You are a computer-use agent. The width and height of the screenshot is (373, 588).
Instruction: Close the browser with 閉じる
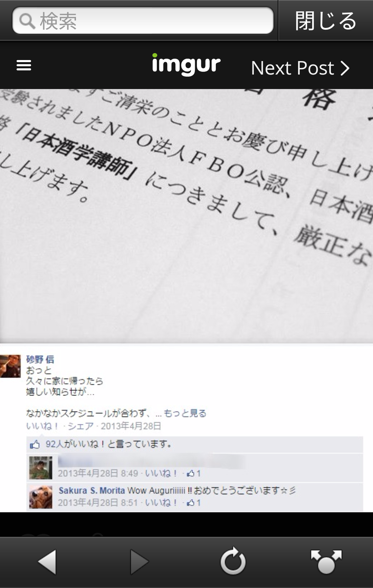pos(325,20)
